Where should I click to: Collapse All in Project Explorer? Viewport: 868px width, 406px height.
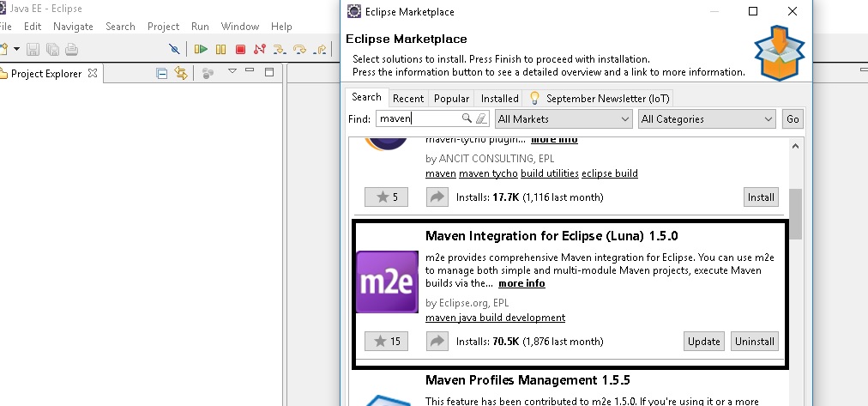(161, 73)
